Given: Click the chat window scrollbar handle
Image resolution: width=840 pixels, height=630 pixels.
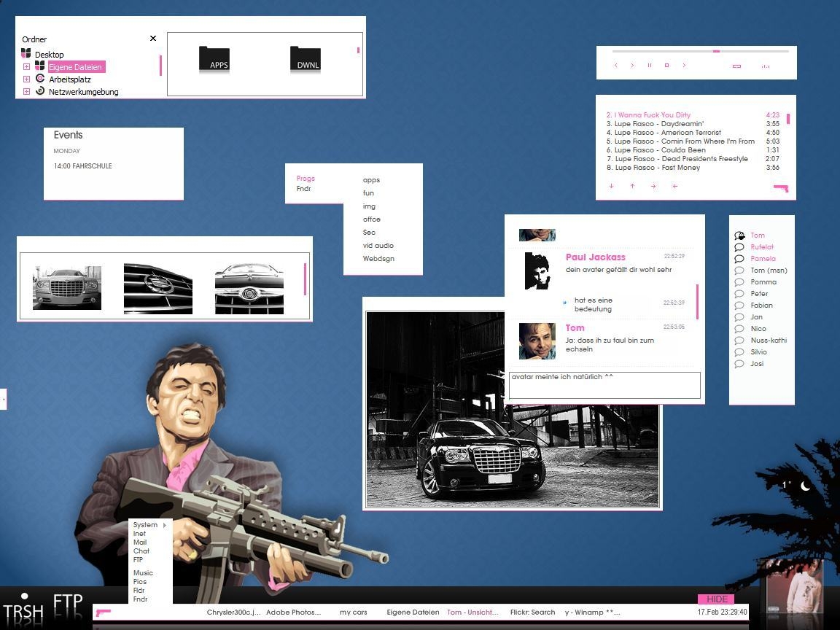Looking at the screenshot, I should click(x=697, y=302).
